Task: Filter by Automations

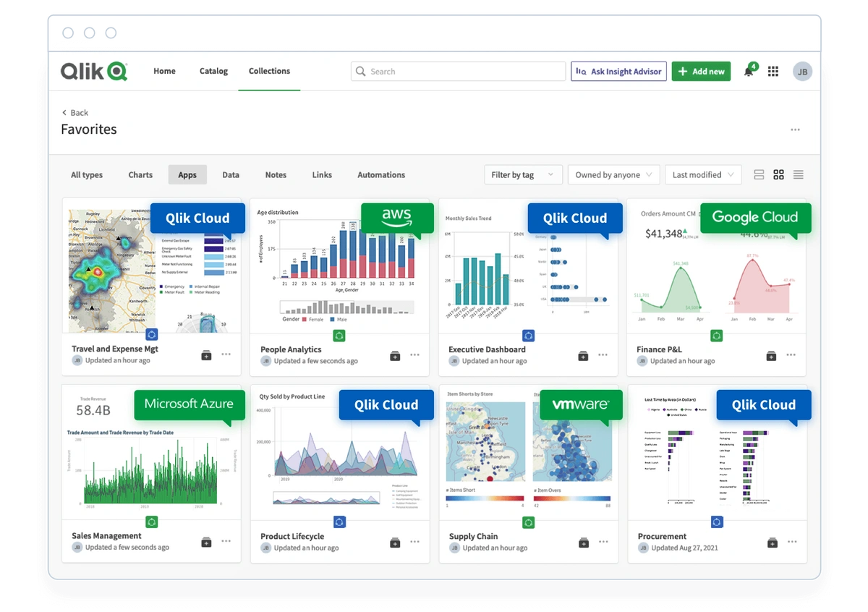Action: tap(381, 175)
